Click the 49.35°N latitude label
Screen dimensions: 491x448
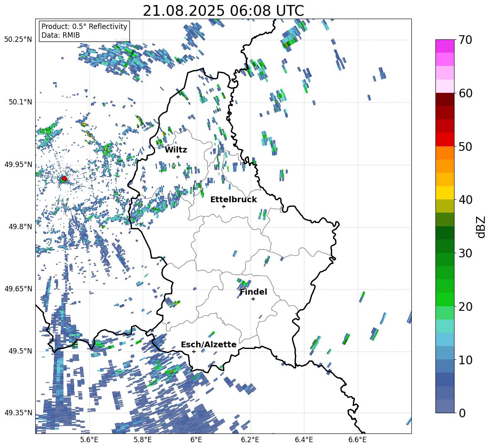coord(18,413)
